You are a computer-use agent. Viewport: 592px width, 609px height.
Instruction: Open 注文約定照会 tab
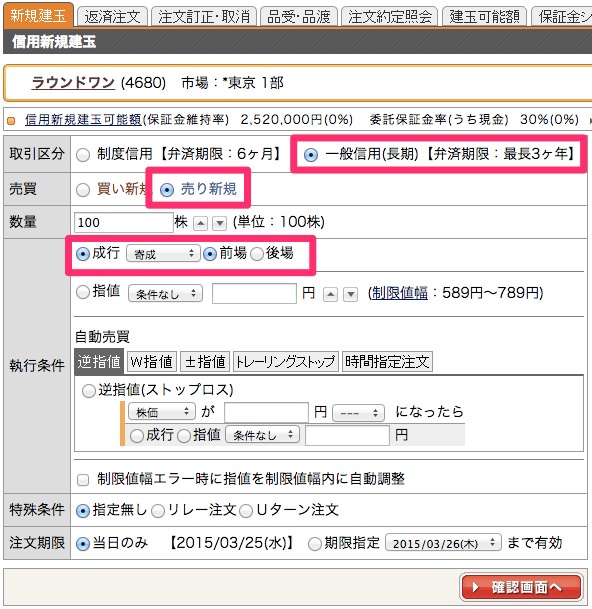pos(390,17)
